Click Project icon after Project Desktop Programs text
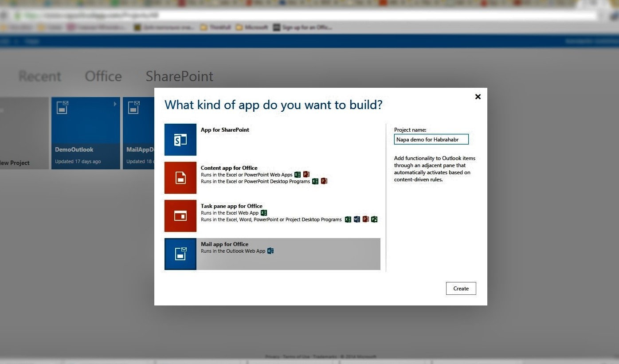 [x=374, y=219]
